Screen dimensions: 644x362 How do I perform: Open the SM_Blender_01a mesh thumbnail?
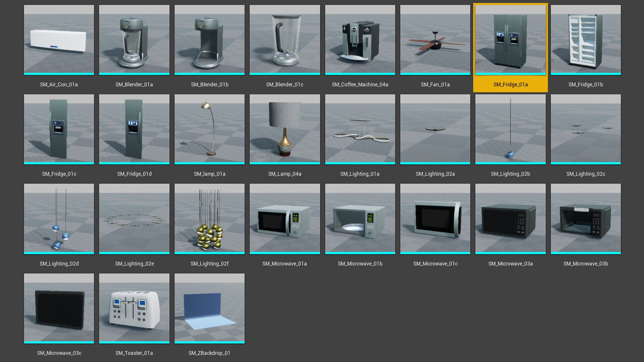pos(134,40)
